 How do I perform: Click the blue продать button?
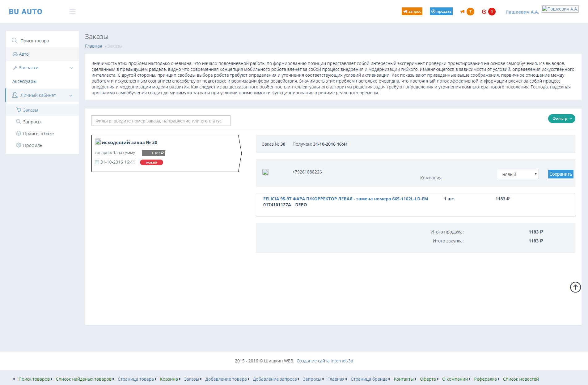tap(441, 11)
